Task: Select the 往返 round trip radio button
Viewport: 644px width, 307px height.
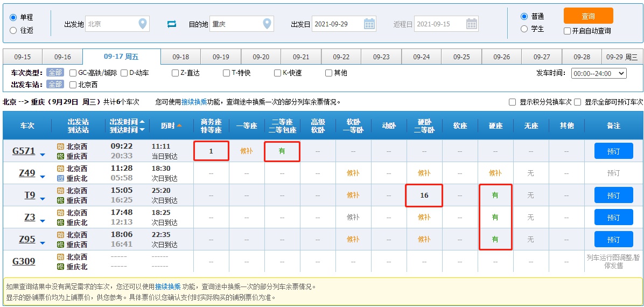Action: coord(13,31)
